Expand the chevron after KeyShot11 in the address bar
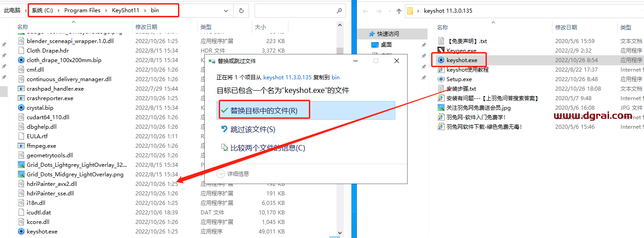 point(145,10)
